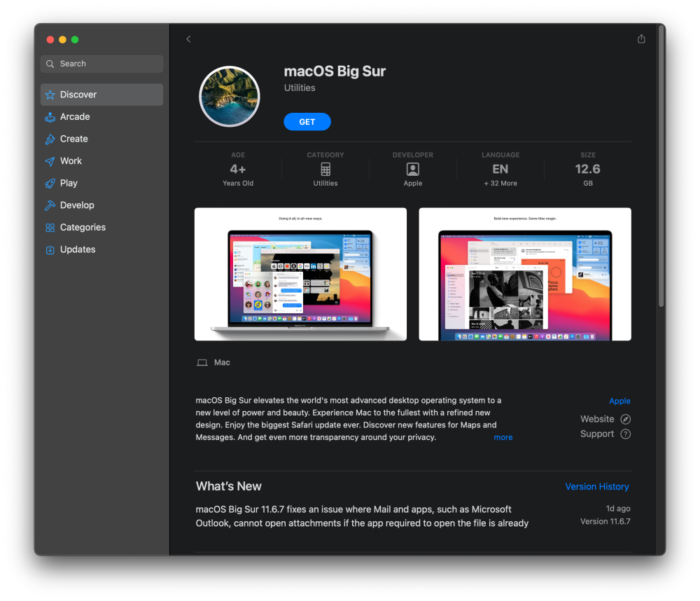
Task: Click the What's New heading
Action: [229, 486]
